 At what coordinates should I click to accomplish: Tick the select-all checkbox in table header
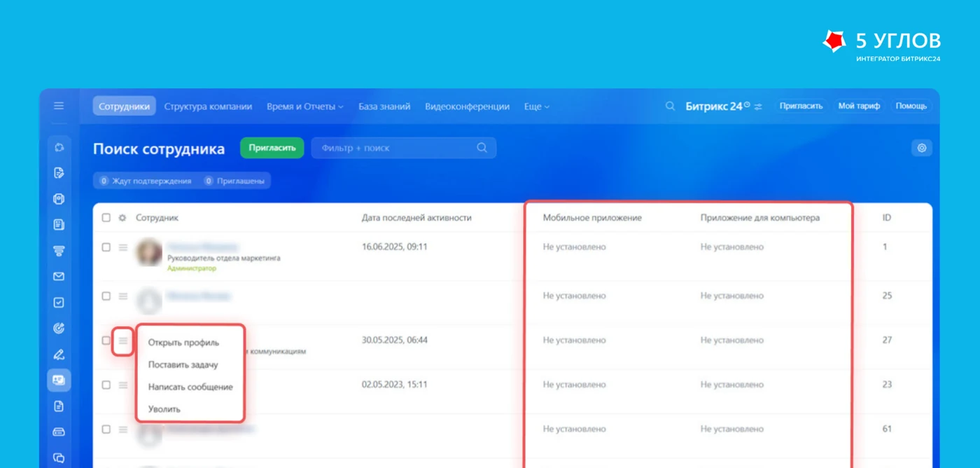click(106, 218)
